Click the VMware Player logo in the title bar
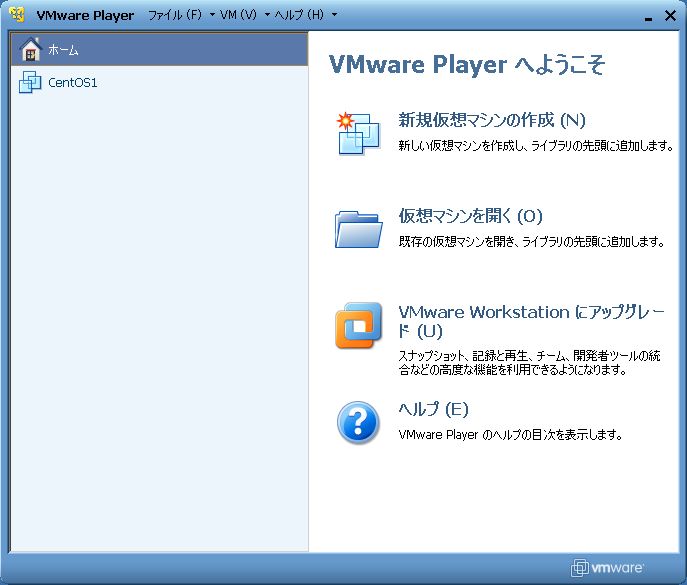Image resolution: width=687 pixels, height=585 pixels. pos(17,14)
